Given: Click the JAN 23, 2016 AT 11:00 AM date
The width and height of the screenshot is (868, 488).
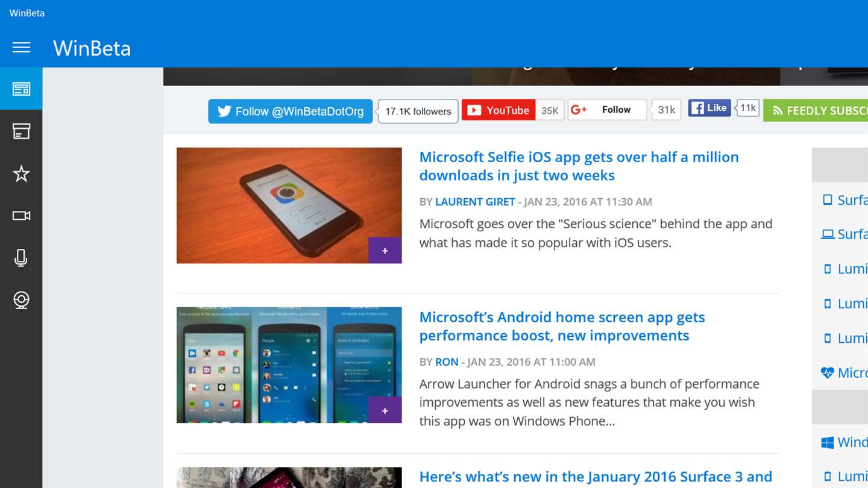Looking at the screenshot, I should (531, 362).
